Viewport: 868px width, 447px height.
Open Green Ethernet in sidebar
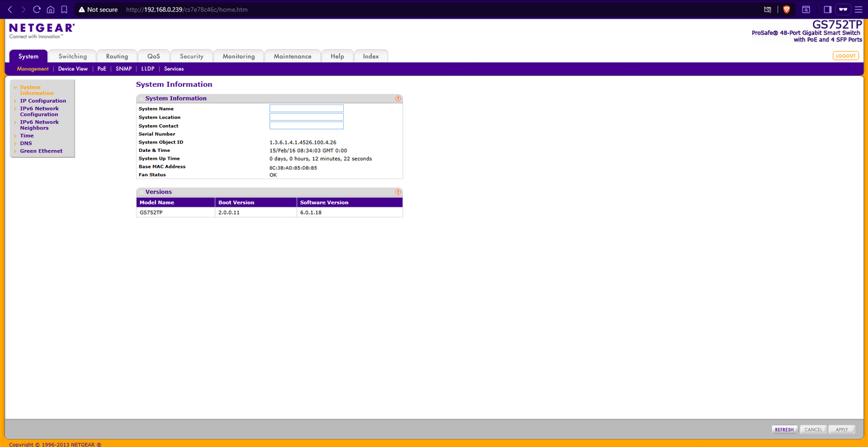(41, 151)
